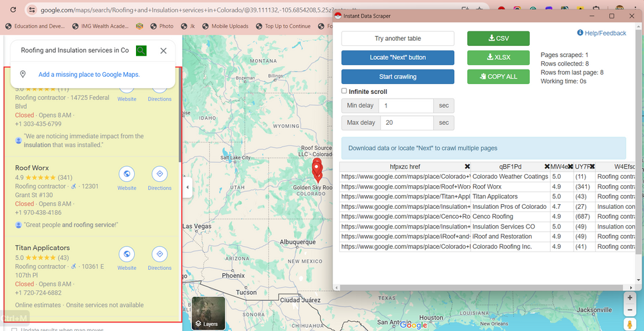Click the Maps search text box
Viewport: 644px width, 331px height.
point(75,50)
